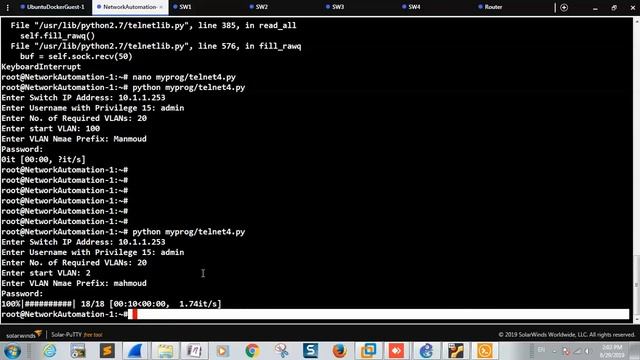Screen dimensions: 640x360
Task: Open the Sublime Text taskbar icon
Action: [x=107, y=351]
